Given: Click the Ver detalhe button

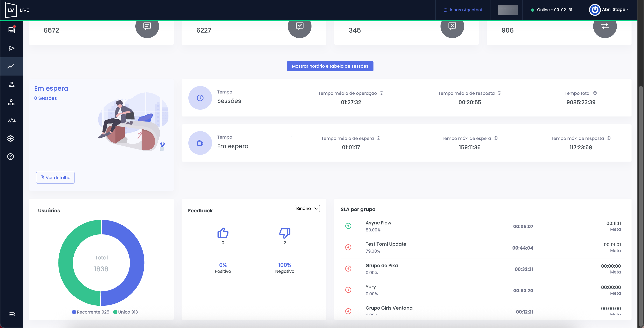Looking at the screenshot, I should click(55, 178).
